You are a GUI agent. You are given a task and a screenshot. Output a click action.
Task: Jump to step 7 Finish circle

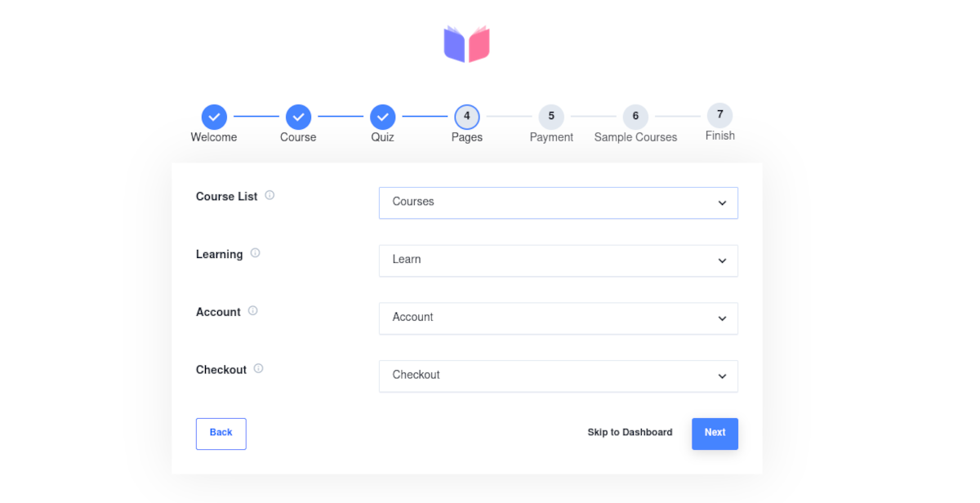719,115
